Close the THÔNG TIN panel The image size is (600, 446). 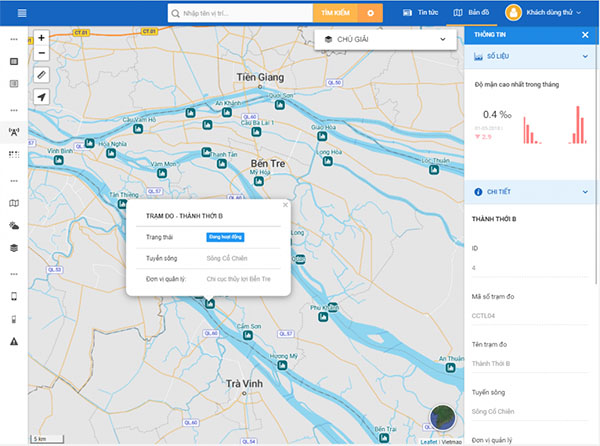point(585,35)
